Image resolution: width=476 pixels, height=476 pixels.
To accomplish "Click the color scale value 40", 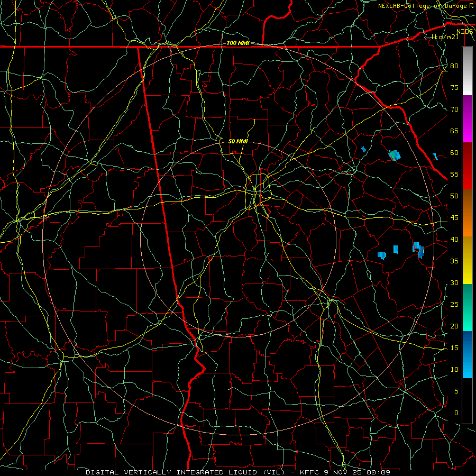I will coord(454,240).
